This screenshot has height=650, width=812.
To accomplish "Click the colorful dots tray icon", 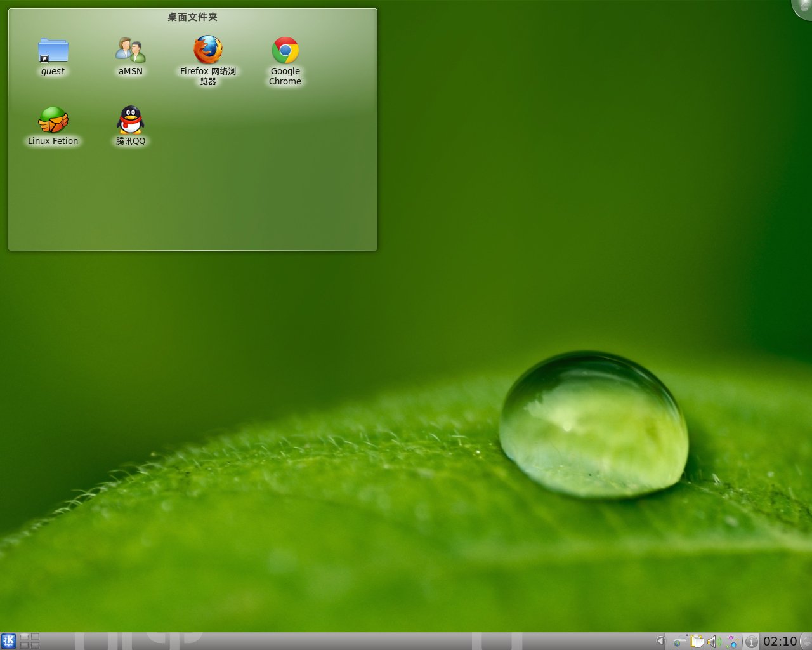I will [x=733, y=641].
